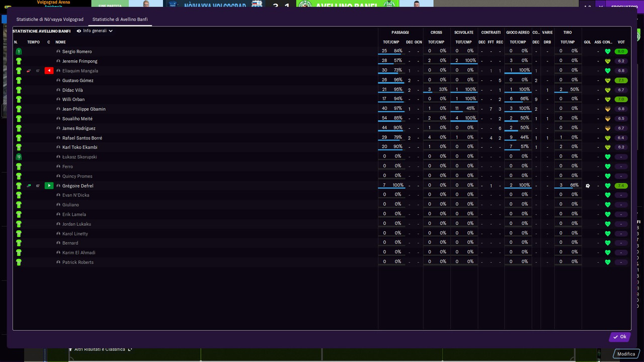Screen dimensions: 644x362
Task: Click the player info icon next to Willi Orban
Action: pyautogui.click(x=58, y=100)
